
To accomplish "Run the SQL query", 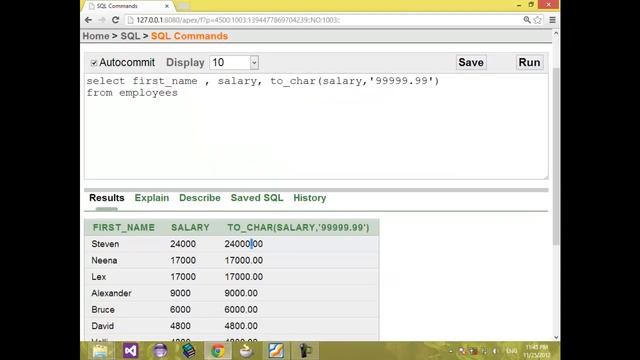I will point(529,62).
